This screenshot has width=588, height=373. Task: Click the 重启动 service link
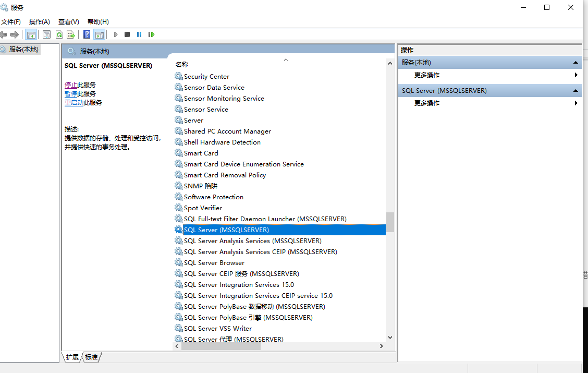pyautogui.click(x=74, y=102)
